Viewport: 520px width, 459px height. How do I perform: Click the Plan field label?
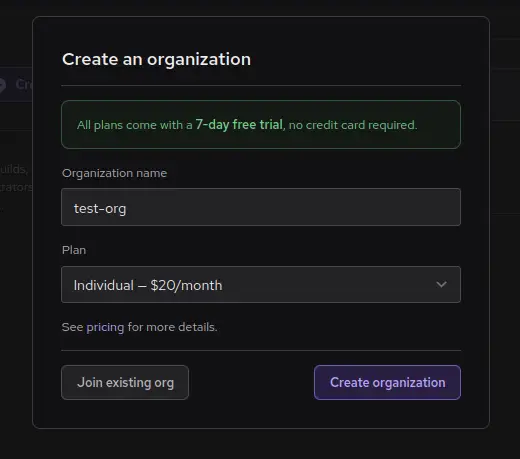74,250
